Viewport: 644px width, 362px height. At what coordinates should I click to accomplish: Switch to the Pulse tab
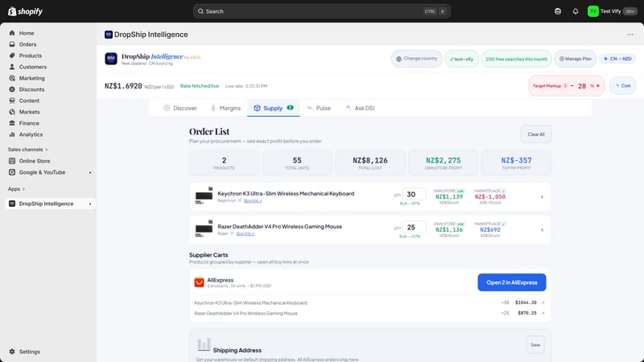pos(318,108)
